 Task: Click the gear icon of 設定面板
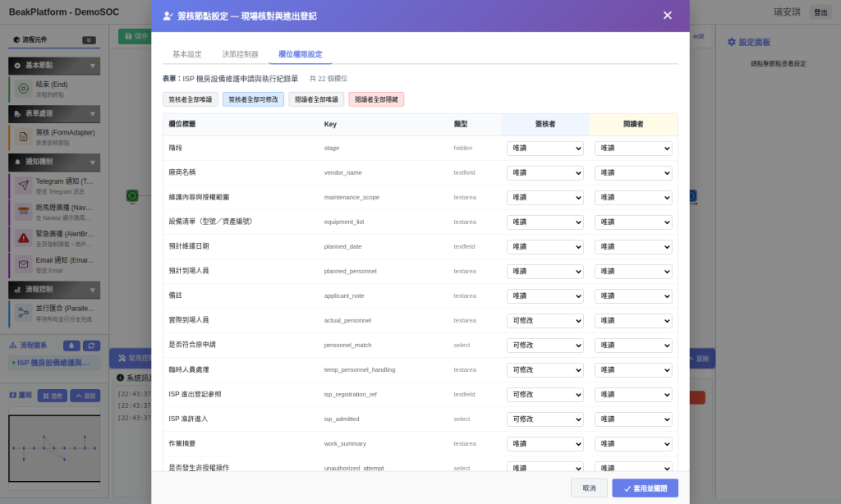click(732, 42)
